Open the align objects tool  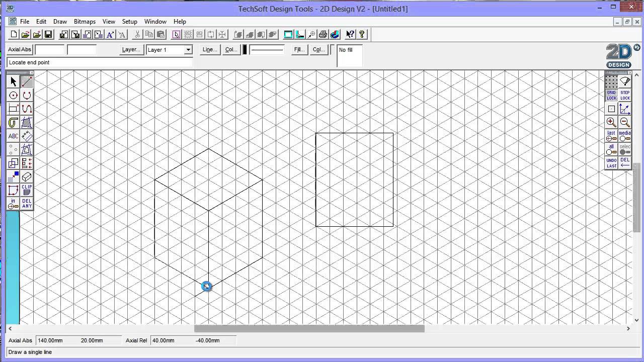pyautogui.click(x=27, y=163)
